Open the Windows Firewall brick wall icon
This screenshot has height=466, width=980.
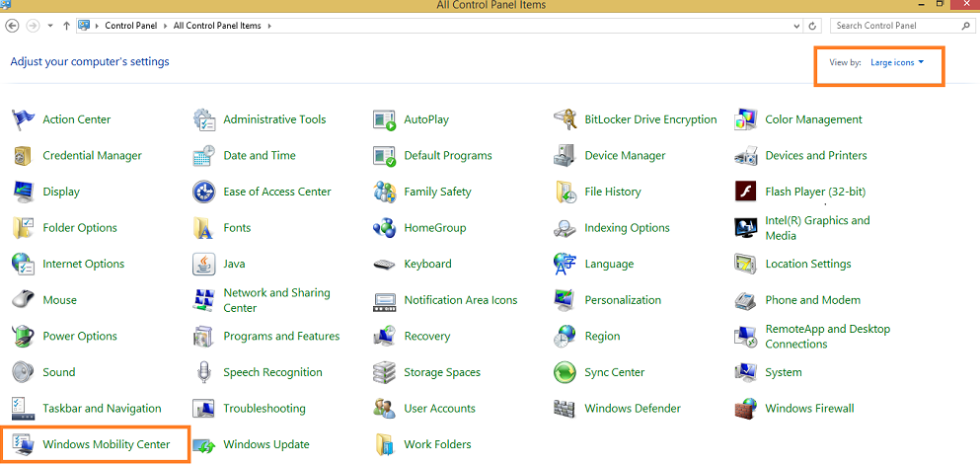[746, 409]
